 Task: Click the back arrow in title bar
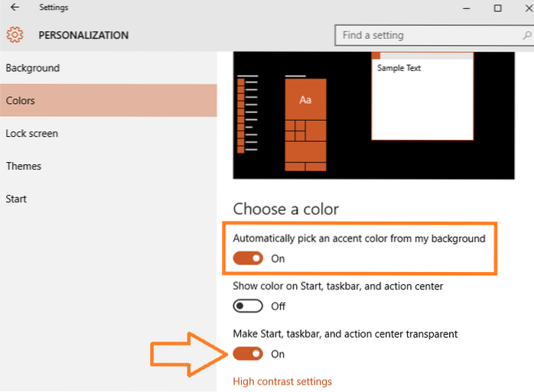point(15,8)
